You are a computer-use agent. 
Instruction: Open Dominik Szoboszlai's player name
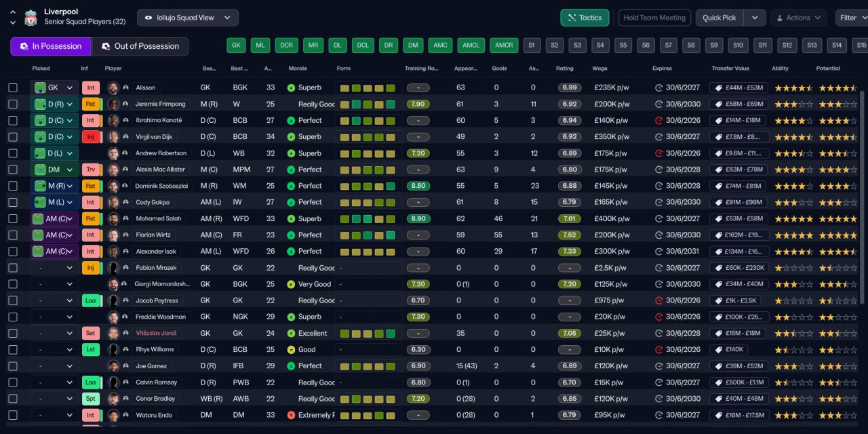point(162,186)
